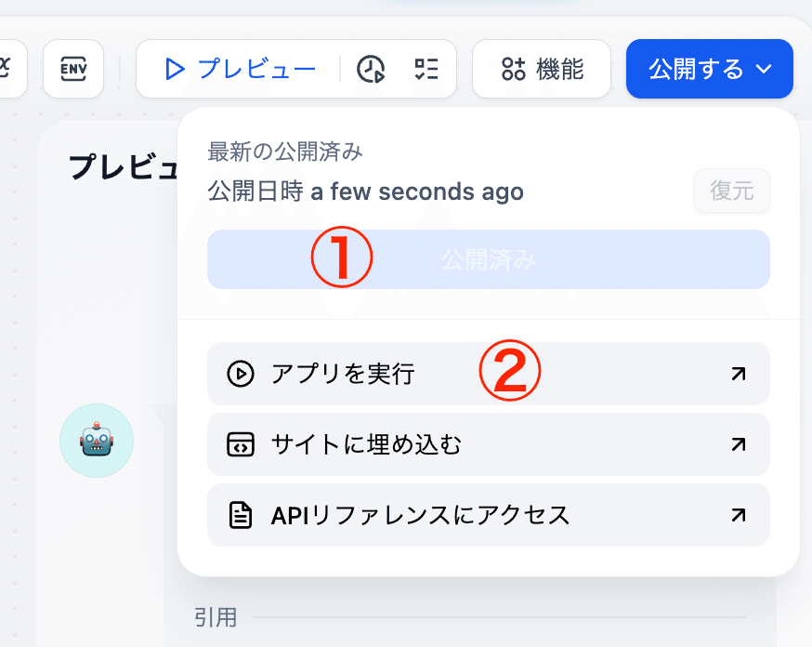Click the chevron on 公開する button
The height and width of the screenshot is (647, 812).
click(x=764, y=69)
